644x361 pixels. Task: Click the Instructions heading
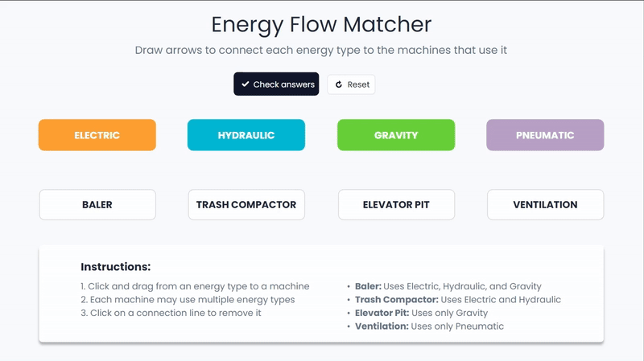(x=116, y=267)
